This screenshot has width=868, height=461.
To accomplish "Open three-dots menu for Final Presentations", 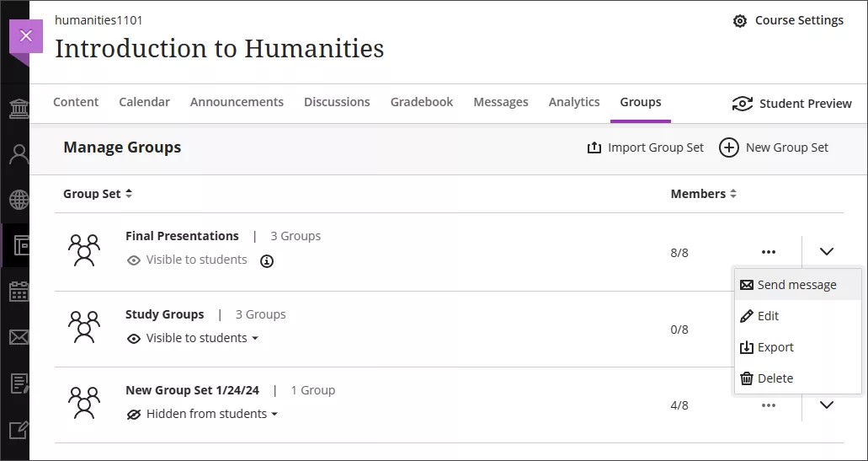I will 768,251.
